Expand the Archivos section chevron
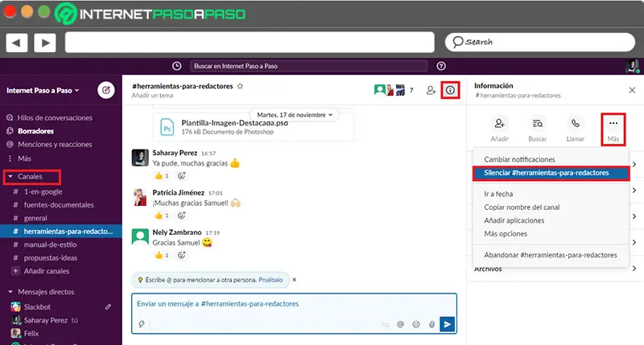Image resolution: width=644 pixels, height=345 pixels. click(634, 269)
